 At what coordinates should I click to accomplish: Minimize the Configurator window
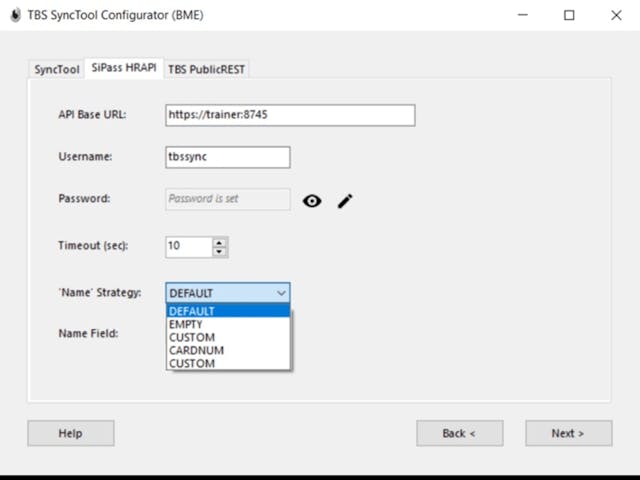click(523, 15)
